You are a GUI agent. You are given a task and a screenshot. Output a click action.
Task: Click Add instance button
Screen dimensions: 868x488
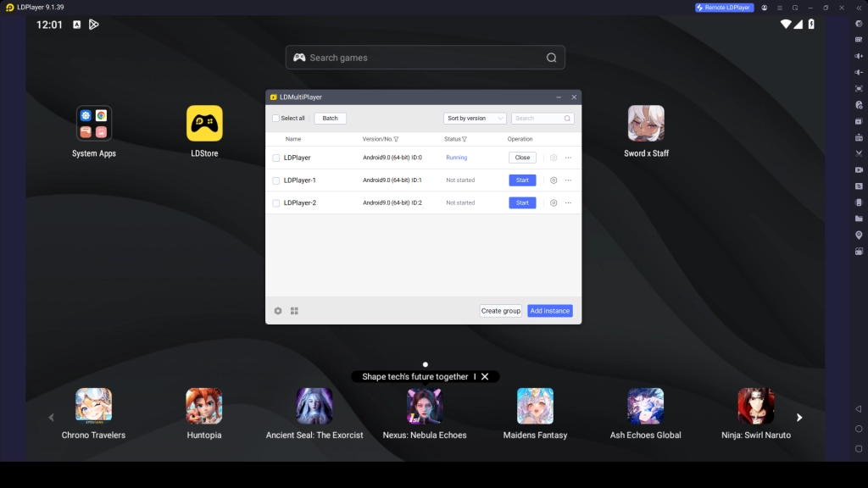(x=549, y=311)
